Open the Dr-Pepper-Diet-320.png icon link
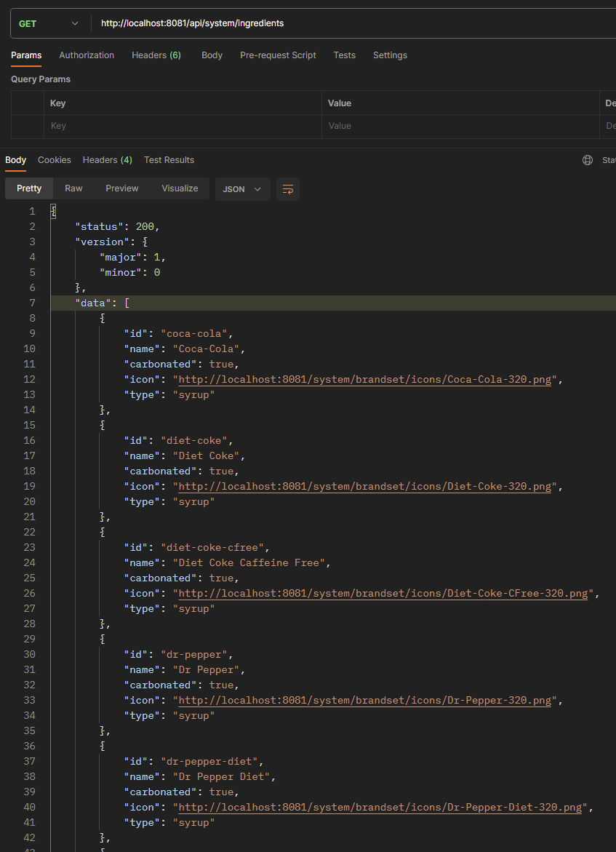616x852 pixels. (380, 808)
